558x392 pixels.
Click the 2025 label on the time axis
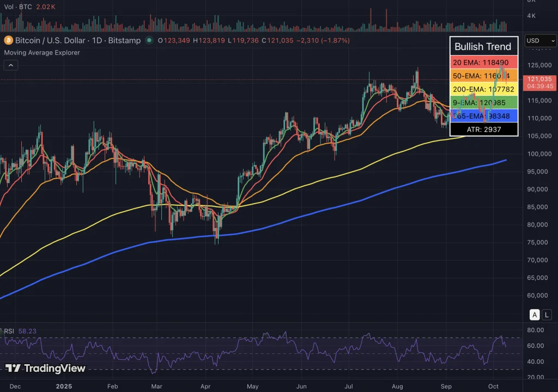[65, 386]
